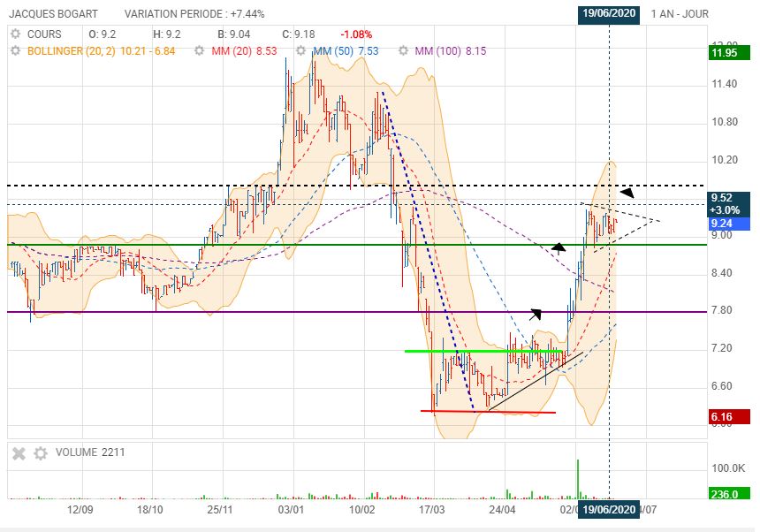Open the Volume panel settings gear
The image size is (760, 532).
41,453
